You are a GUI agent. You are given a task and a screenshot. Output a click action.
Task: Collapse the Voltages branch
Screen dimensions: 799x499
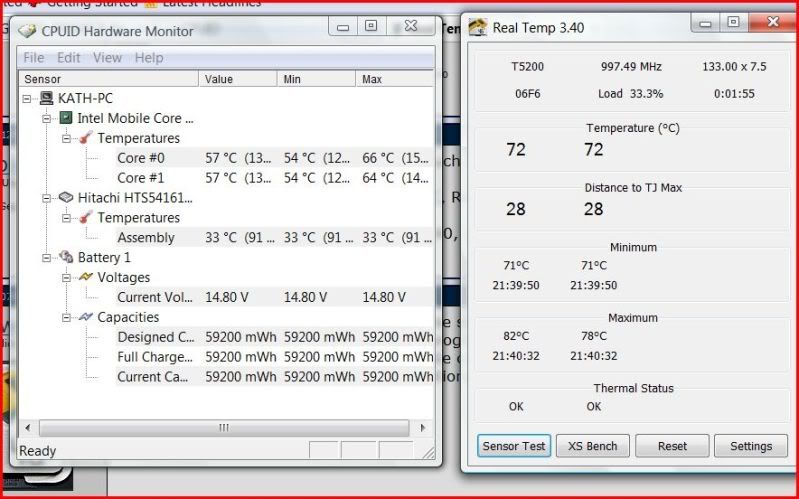click(66, 277)
